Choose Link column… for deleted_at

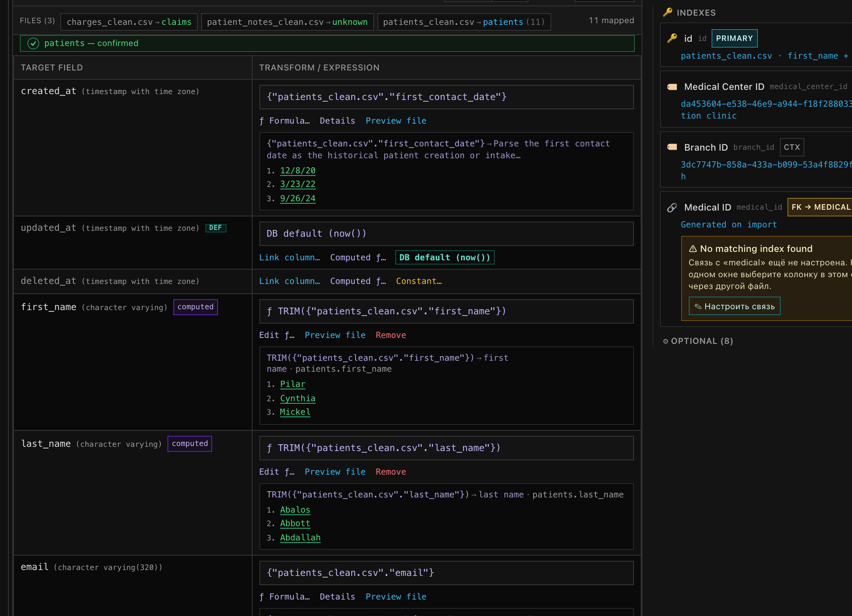pos(289,281)
